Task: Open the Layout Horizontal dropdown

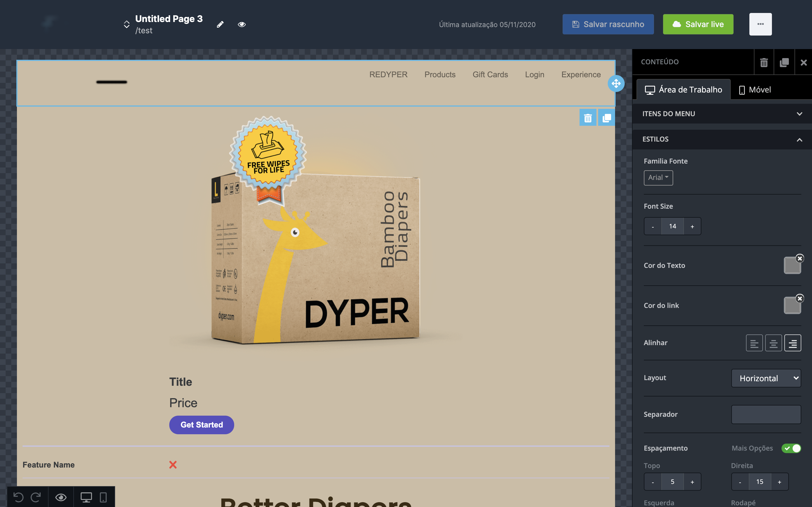Action: click(766, 378)
